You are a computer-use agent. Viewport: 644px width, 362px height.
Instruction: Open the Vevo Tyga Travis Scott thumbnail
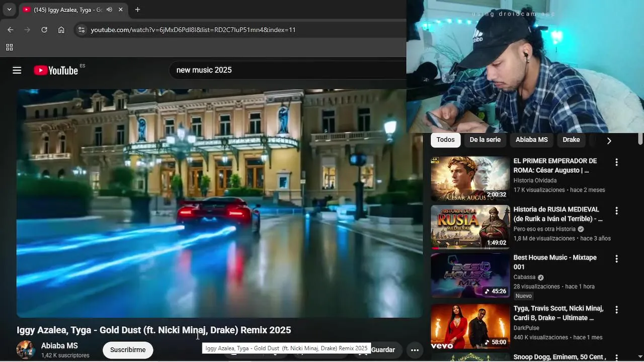click(470, 326)
